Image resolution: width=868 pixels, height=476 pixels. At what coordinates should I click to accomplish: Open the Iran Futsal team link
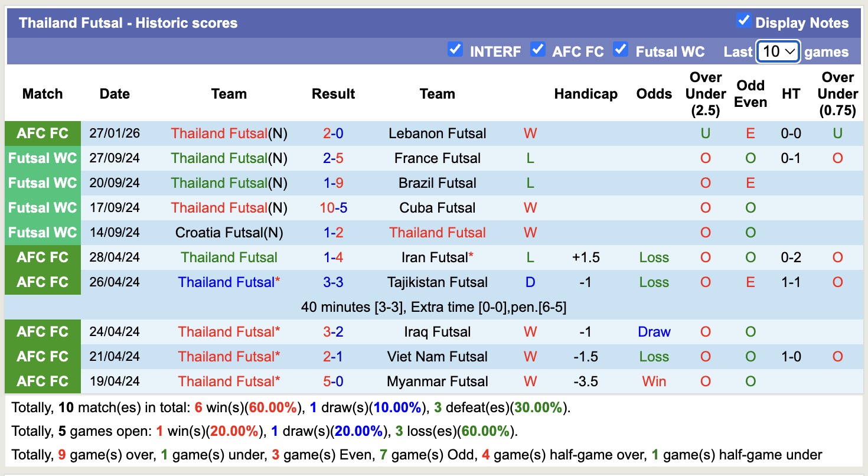434,257
